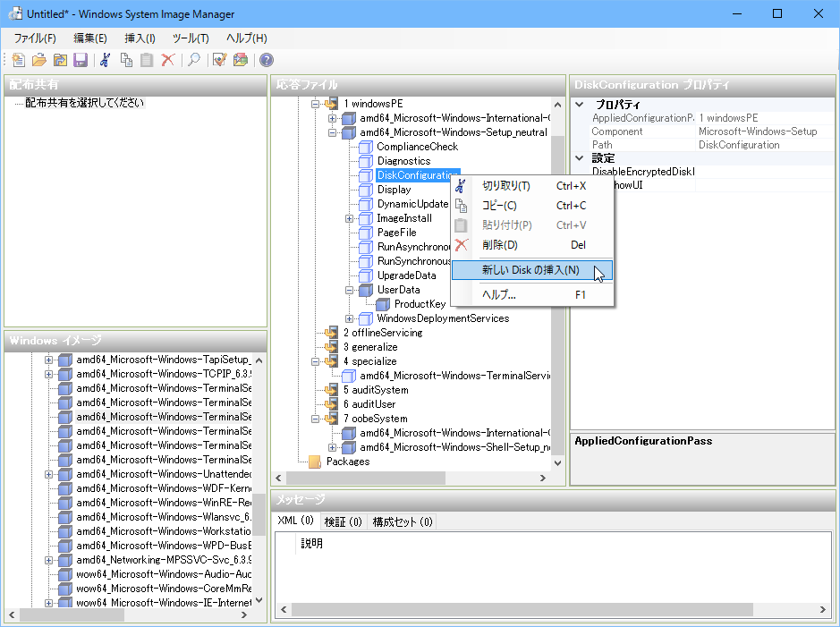Switch to the 検証 (0) tab
Image resolution: width=840 pixels, height=627 pixels.
tap(343, 522)
